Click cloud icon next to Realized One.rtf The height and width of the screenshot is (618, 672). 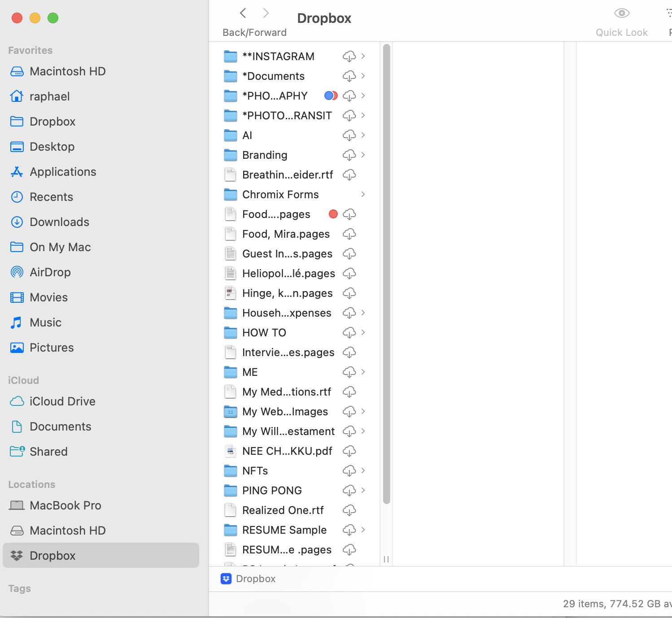349,510
